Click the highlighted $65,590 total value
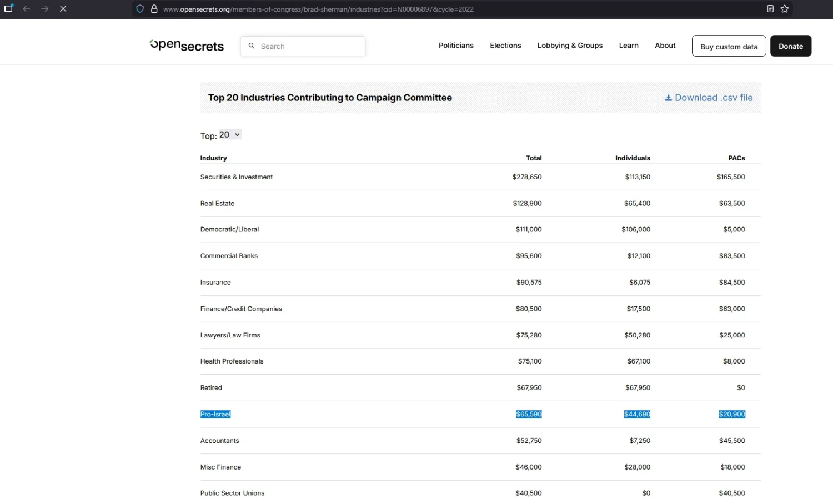 [x=529, y=414]
